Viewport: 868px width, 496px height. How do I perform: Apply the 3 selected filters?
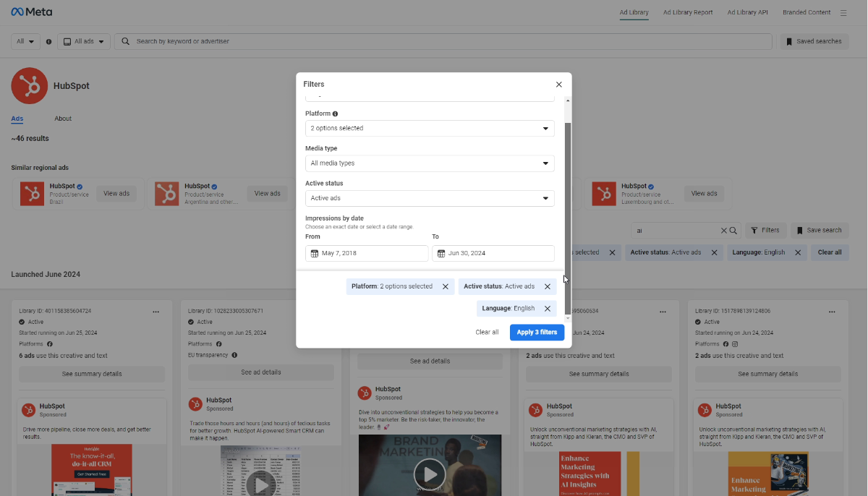537,332
